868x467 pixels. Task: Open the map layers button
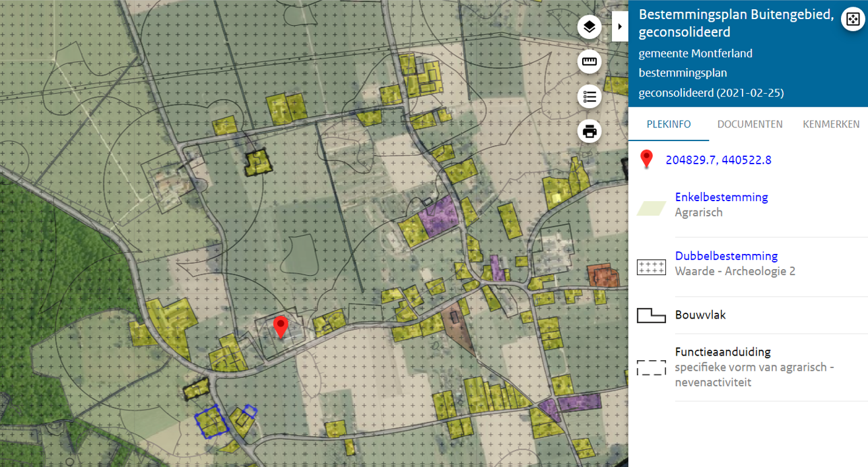(x=589, y=28)
